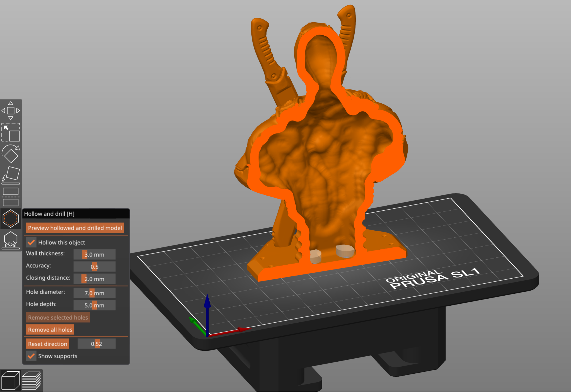Image resolution: width=571 pixels, height=392 pixels.
Task: Click Preview hollowed and drilled model
Action: pyautogui.click(x=74, y=228)
